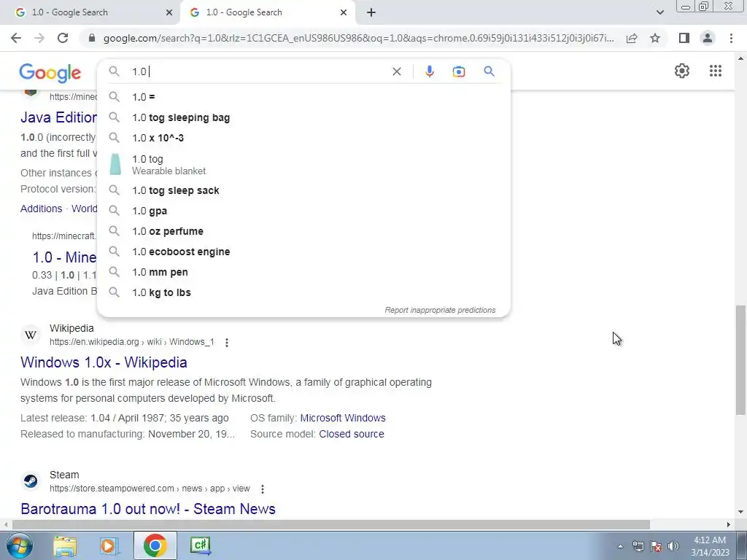This screenshot has width=747, height=560.
Task: Select the suggestion "1.0 tog sleep sack"
Action: (x=303, y=190)
